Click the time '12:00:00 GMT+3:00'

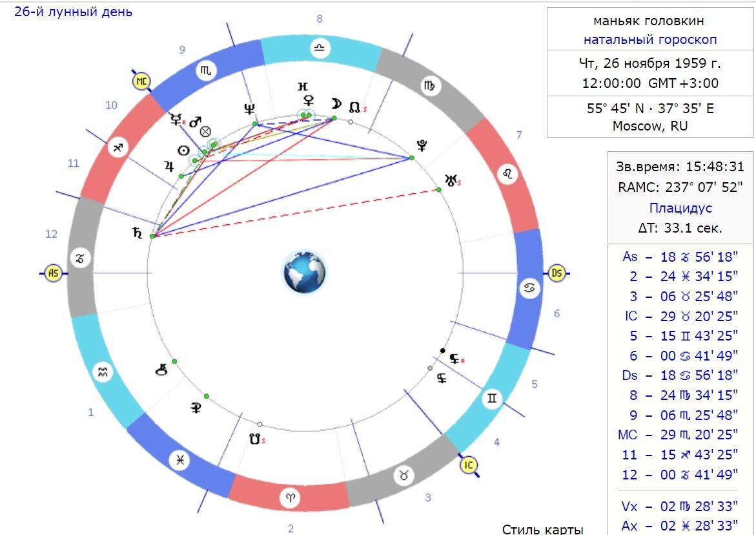(650, 83)
